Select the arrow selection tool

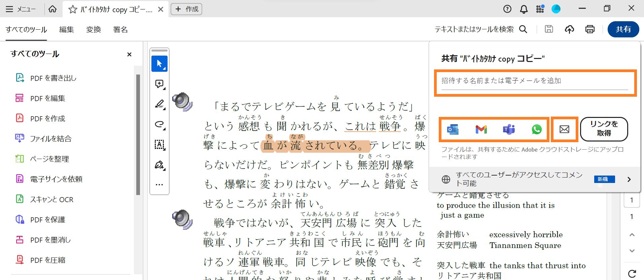(159, 64)
